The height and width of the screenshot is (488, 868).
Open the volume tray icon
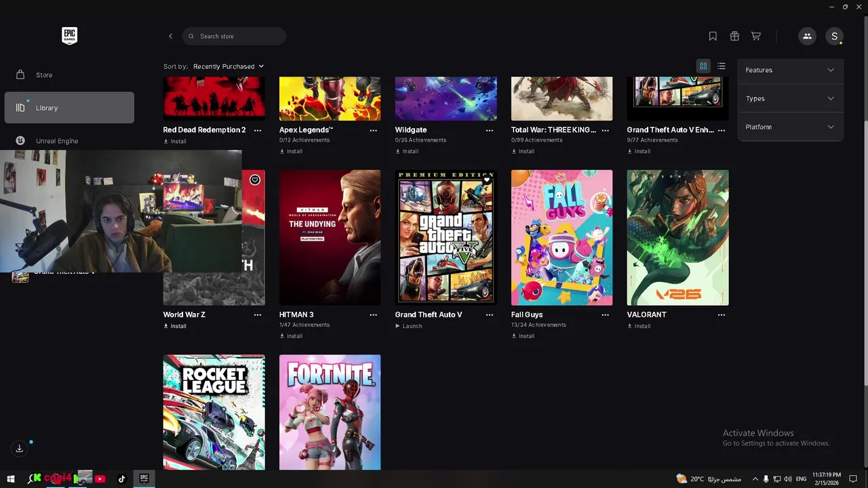pyautogui.click(x=788, y=479)
